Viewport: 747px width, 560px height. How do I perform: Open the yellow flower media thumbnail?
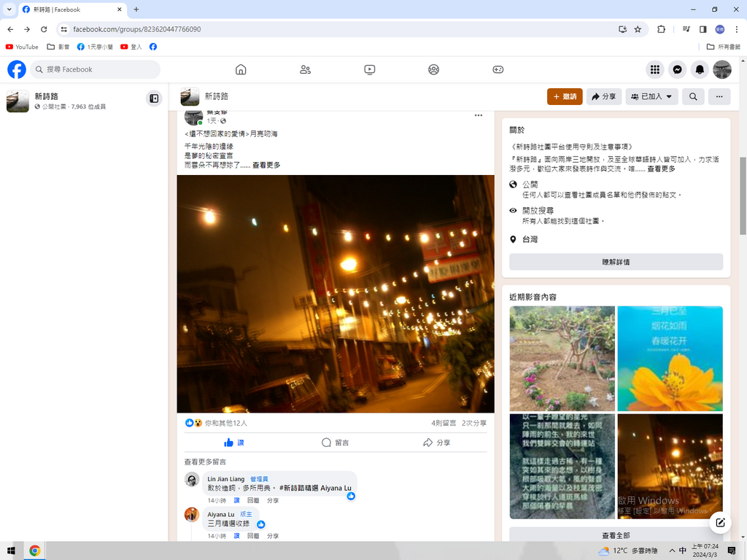coord(670,358)
